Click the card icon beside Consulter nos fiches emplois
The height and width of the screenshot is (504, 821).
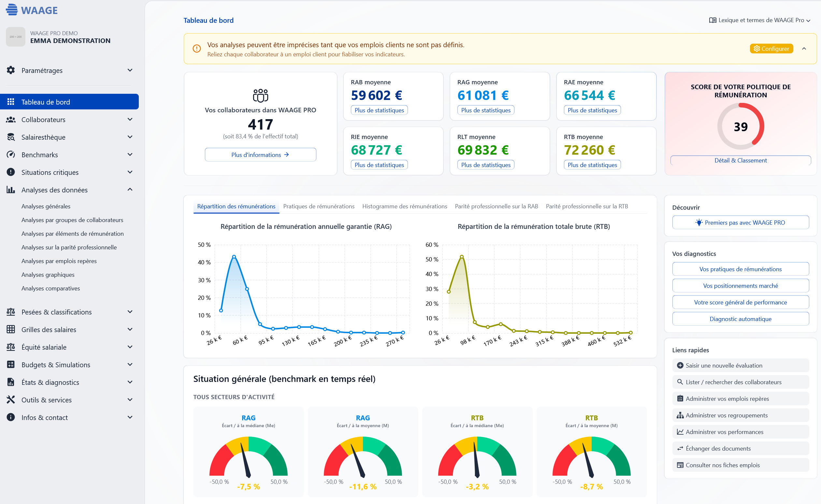[x=680, y=465]
